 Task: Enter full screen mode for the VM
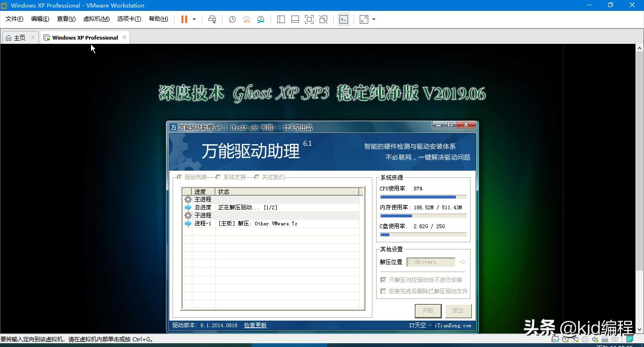[x=309, y=19]
